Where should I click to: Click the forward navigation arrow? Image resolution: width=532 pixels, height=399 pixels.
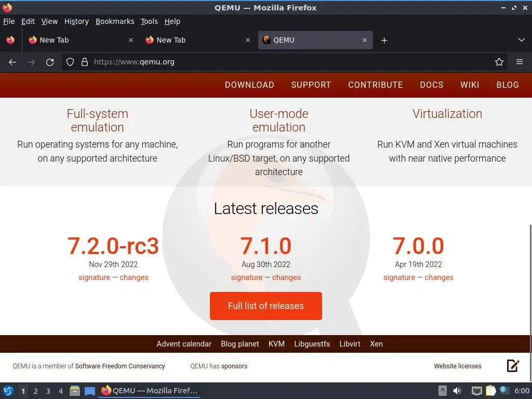coord(31,62)
